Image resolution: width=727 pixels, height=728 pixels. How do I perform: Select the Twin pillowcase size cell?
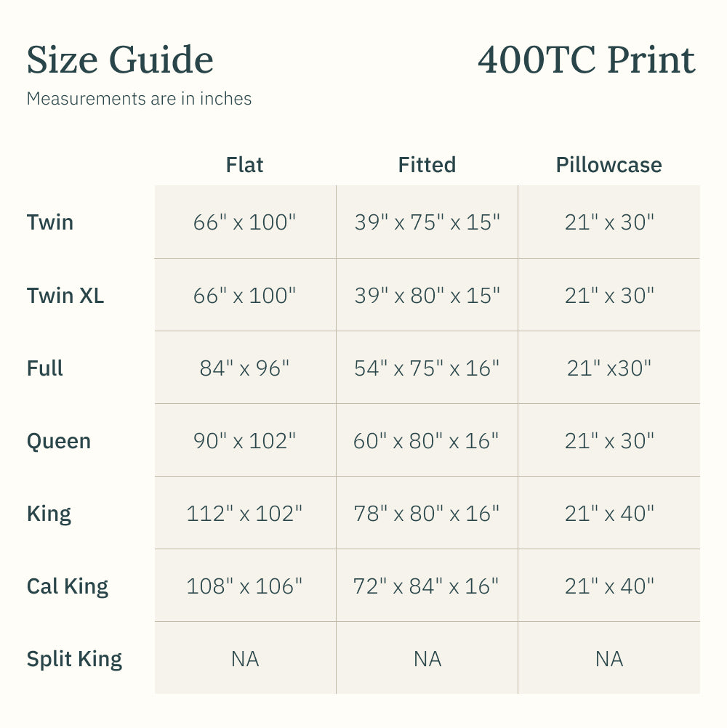609,222
